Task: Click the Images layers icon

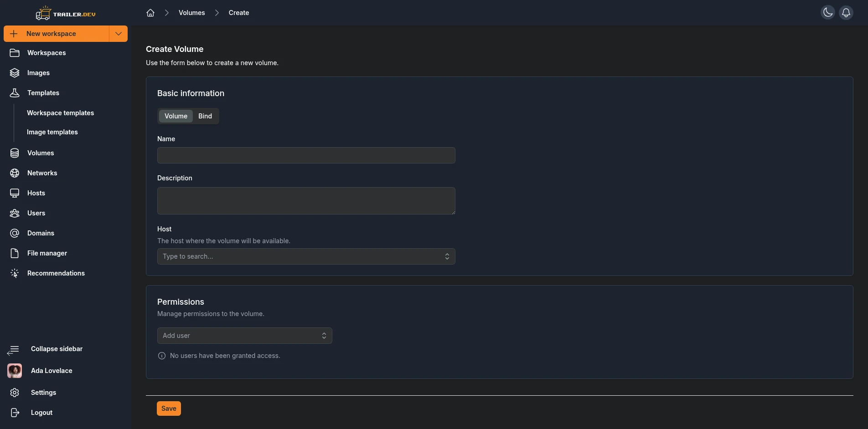Action: (15, 73)
